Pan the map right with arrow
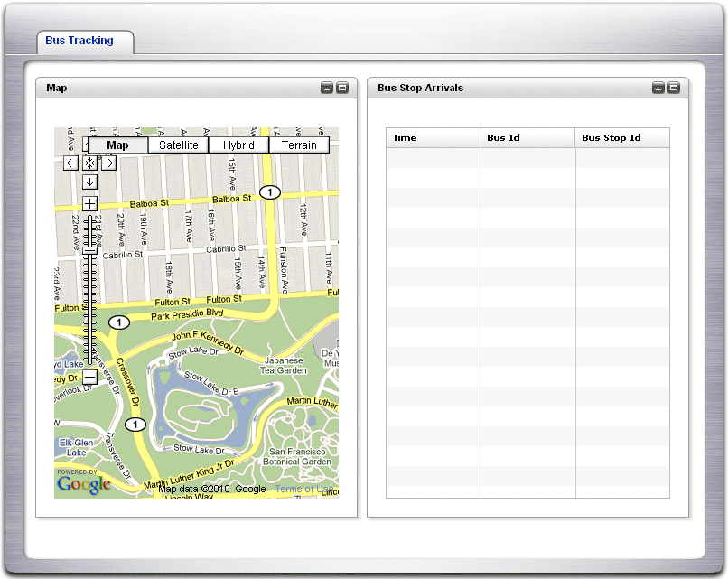The height and width of the screenshot is (579, 728). (x=108, y=163)
